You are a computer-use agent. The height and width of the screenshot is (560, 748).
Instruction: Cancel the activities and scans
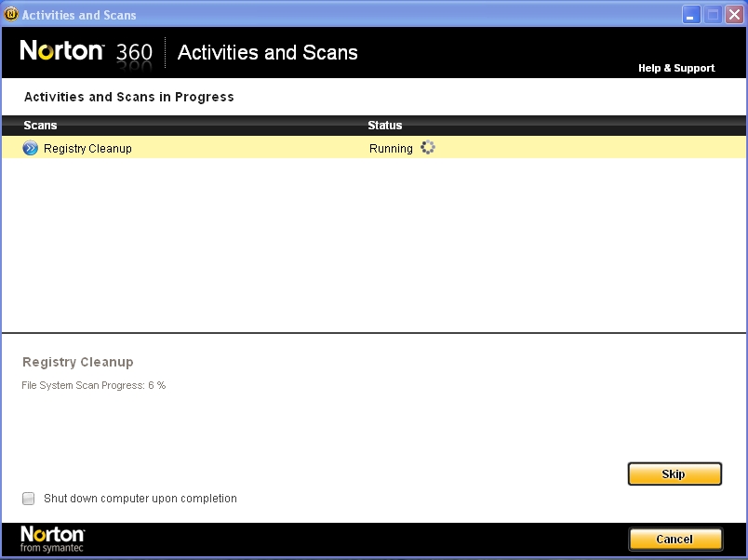pos(675,539)
